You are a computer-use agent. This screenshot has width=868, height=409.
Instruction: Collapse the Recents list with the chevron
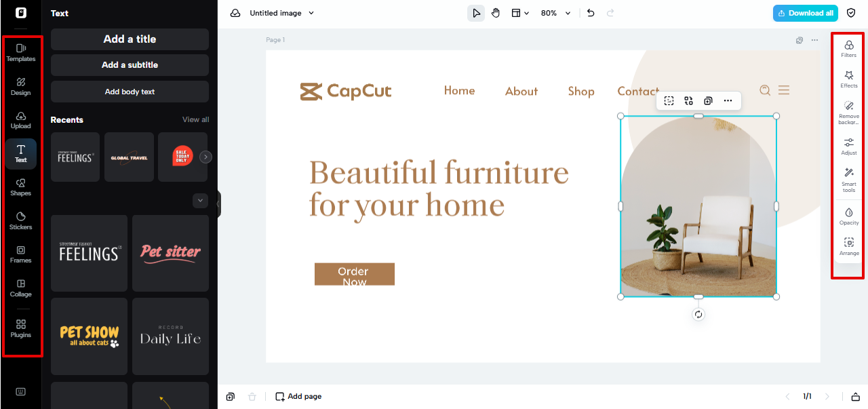[x=200, y=200]
